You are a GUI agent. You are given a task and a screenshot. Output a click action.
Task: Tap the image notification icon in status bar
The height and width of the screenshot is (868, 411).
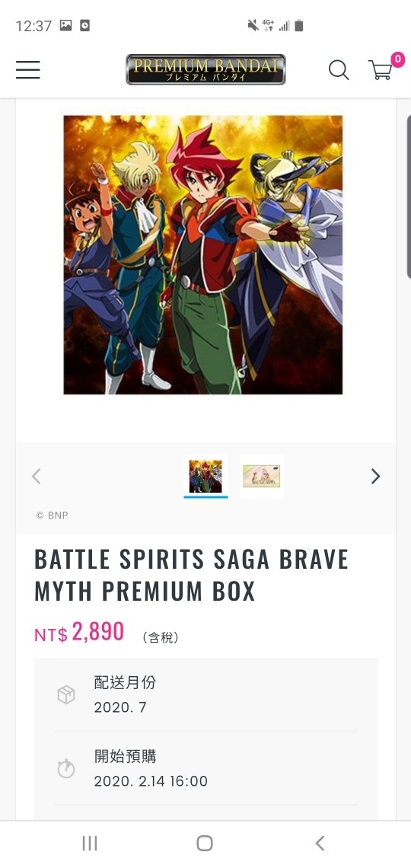65,25
